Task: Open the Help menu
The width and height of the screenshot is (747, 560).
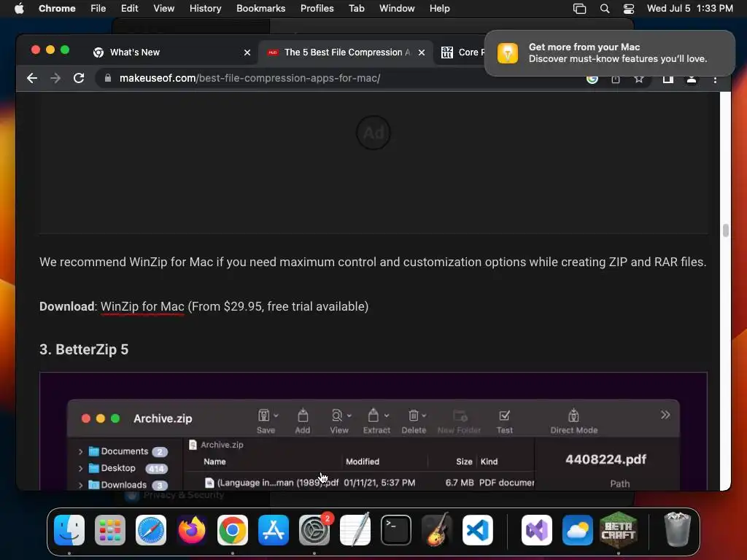Action: click(x=439, y=9)
